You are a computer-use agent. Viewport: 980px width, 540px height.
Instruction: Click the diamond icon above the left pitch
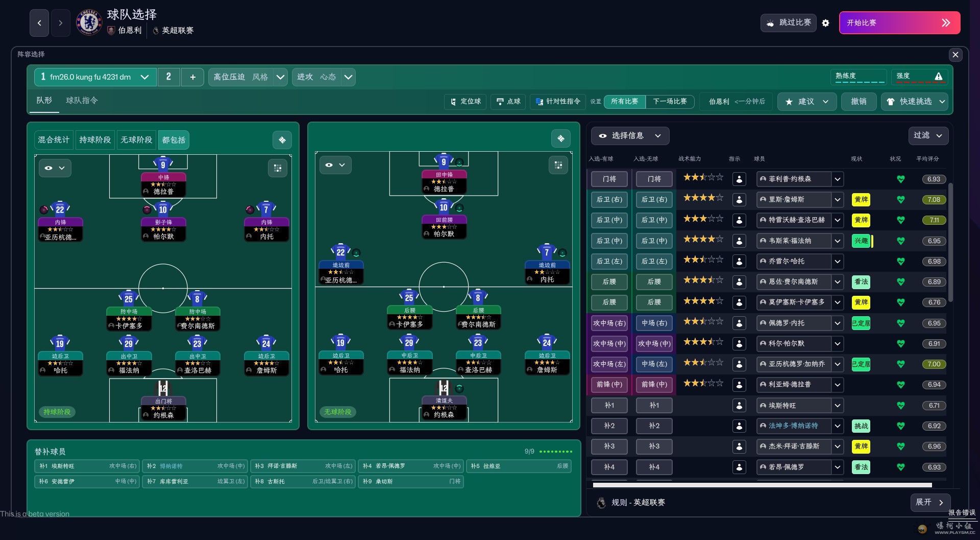(282, 139)
